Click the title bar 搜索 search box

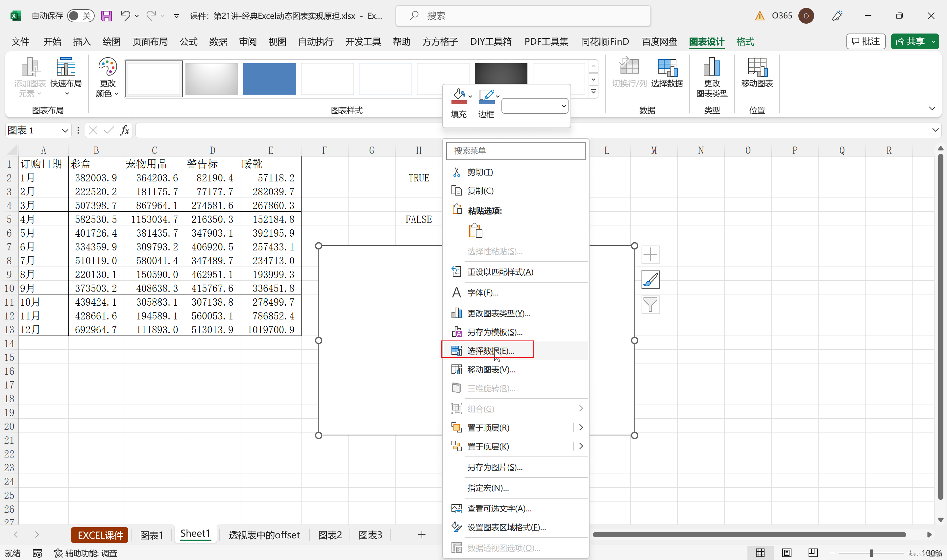pos(523,15)
